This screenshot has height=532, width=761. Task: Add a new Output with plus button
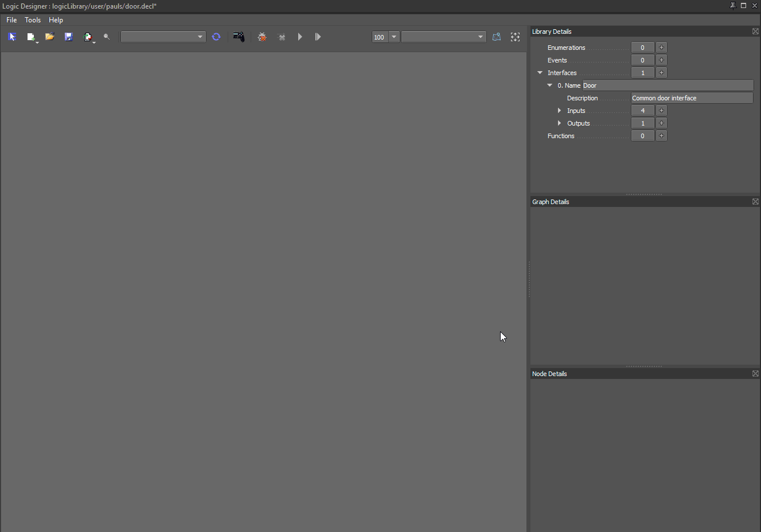pos(661,123)
